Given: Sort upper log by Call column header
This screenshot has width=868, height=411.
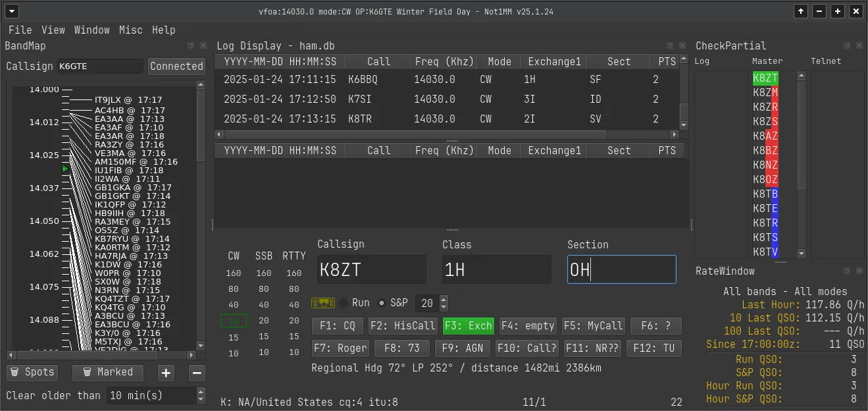Looking at the screenshot, I should (x=379, y=61).
